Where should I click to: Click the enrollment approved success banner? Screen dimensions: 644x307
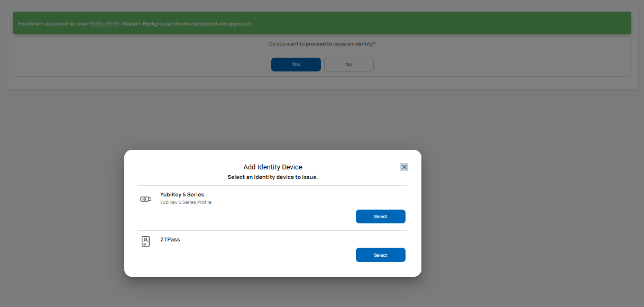(x=322, y=23)
